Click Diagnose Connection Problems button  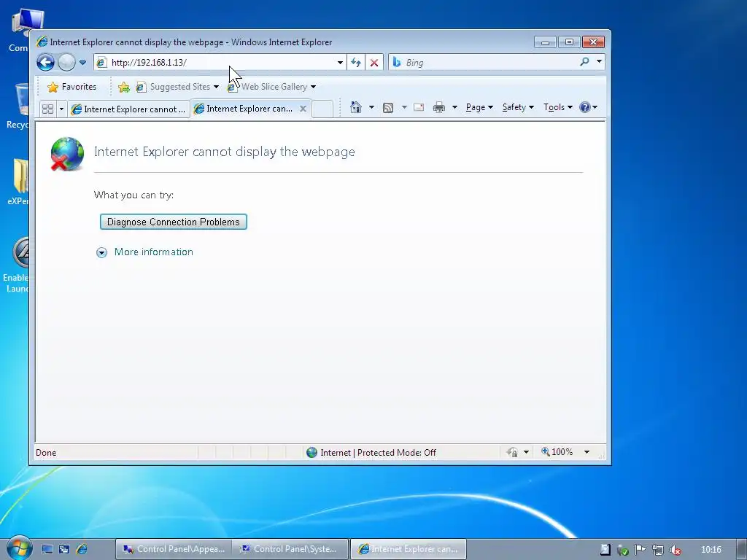174,222
